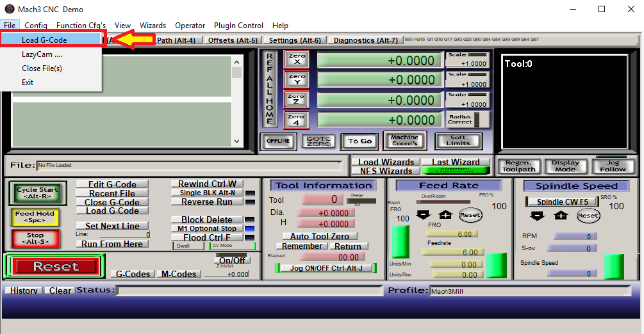This screenshot has height=334, width=644.
Task: Open the Function Cfg's menu
Action: (x=81, y=26)
